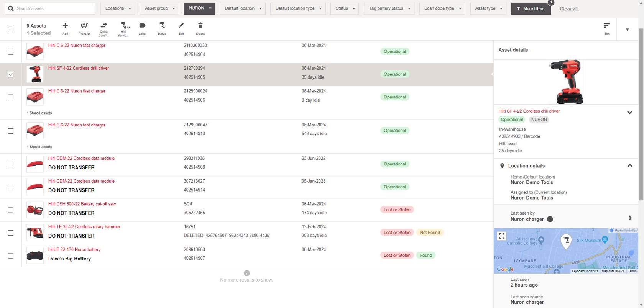644x308 pixels.
Task: Open the Hilti SF 4-22 Cordless drill driver link
Action: point(79,68)
